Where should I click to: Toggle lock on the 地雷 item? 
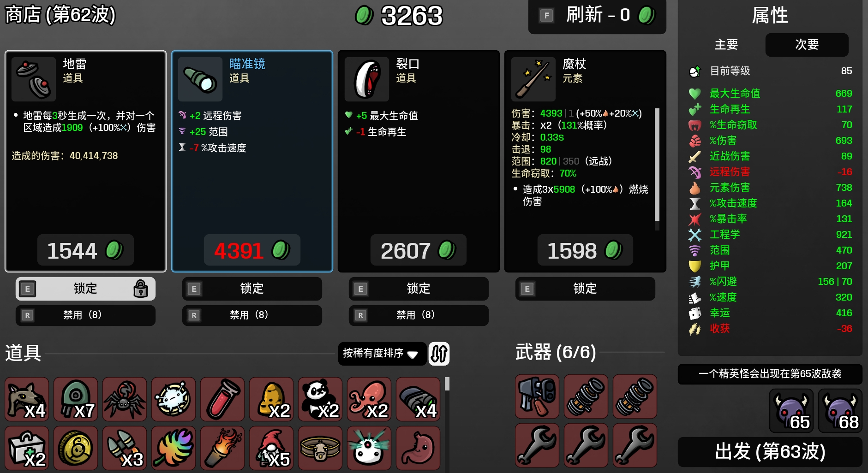pyautogui.click(x=85, y=289)
